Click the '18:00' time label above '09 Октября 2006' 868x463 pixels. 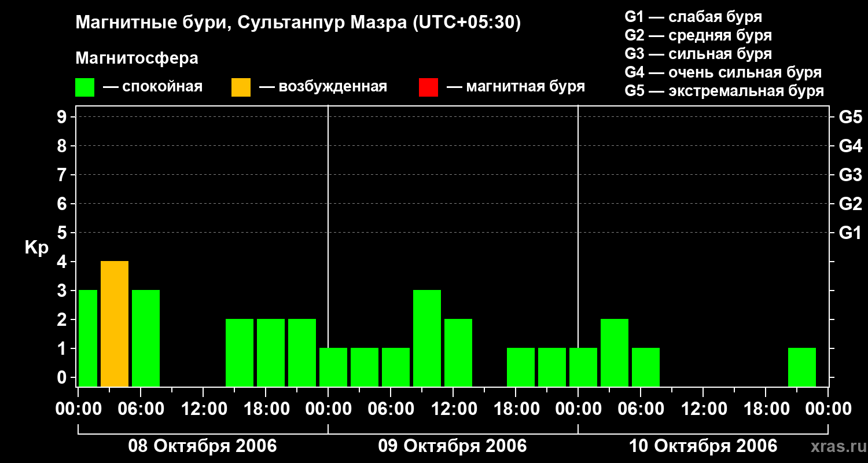pos(516,409)
